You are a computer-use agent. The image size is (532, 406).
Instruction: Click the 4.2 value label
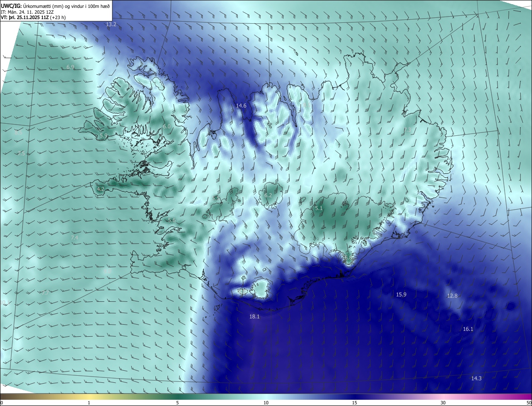coord(100,189)
